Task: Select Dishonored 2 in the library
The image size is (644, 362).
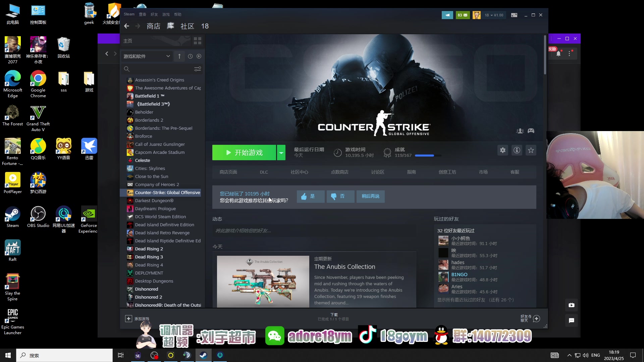Action: pos(149,297)
